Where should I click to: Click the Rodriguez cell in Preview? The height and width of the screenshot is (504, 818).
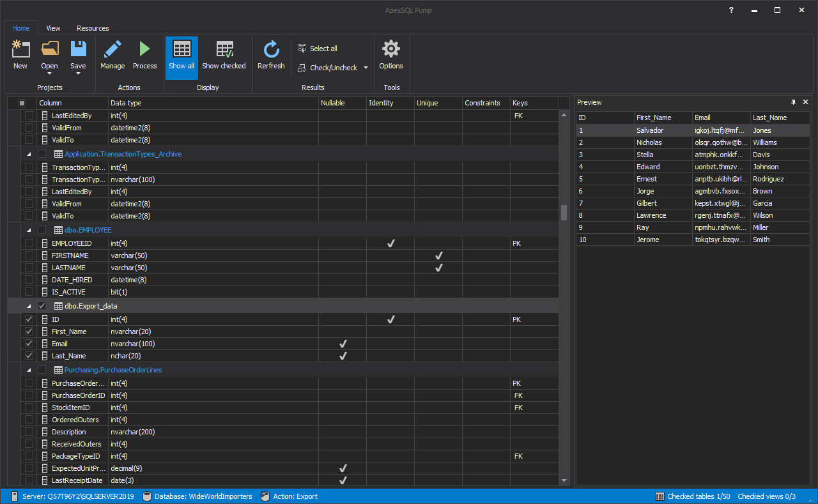pos(780,179)
